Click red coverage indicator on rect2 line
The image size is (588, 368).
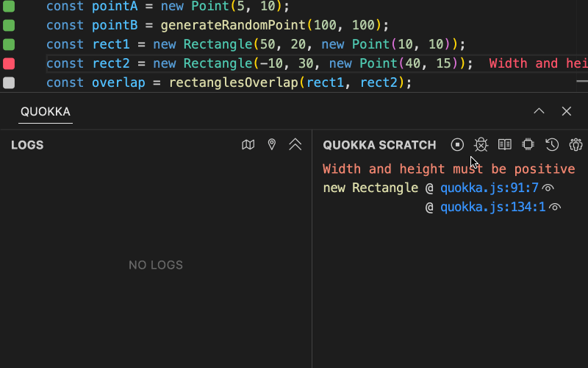pos(9,63)
